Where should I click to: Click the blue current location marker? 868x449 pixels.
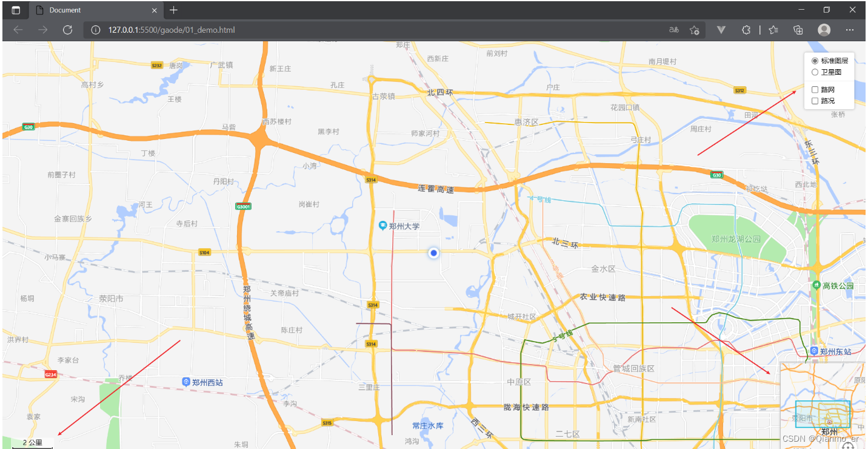click(x=433, y=252)
